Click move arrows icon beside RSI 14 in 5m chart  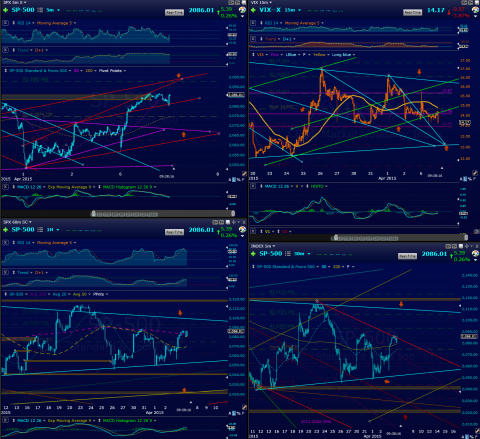[x=14, y=23]
